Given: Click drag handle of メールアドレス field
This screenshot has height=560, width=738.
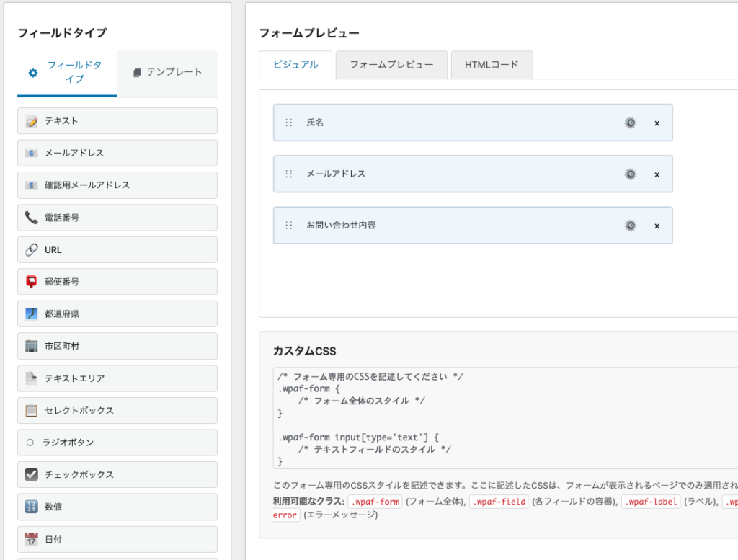Looking at the screenshot, I should coord(289,174).
